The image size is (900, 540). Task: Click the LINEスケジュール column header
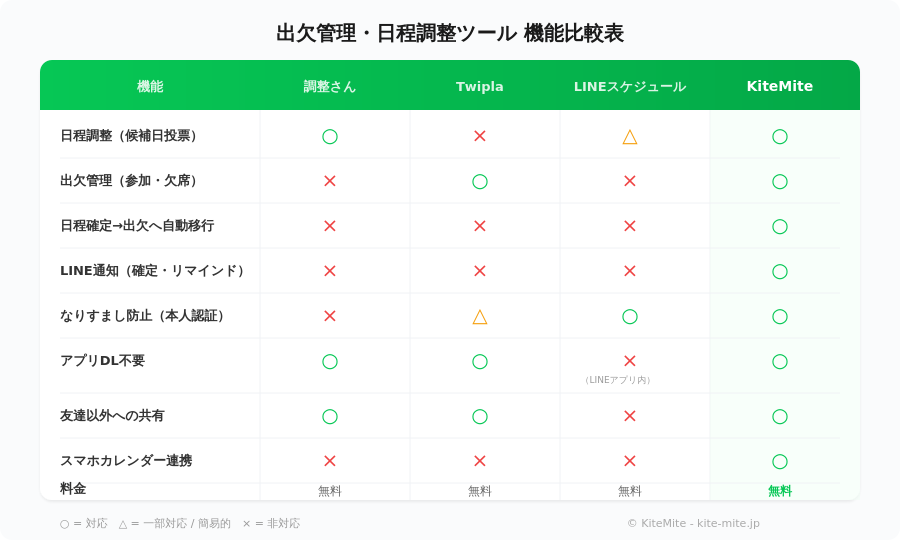[630, 86]
